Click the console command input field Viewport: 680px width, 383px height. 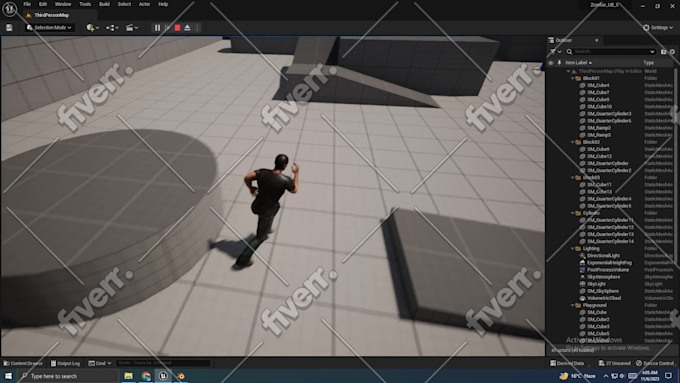(x=163, y=363)
